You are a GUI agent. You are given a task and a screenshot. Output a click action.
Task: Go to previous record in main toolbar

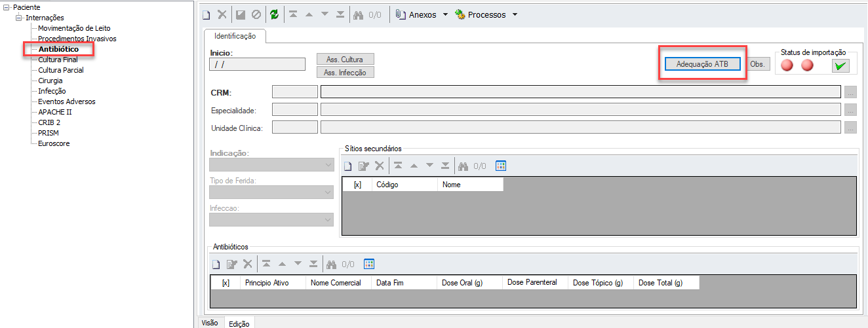pyautogui.click(x=309, y=14)
